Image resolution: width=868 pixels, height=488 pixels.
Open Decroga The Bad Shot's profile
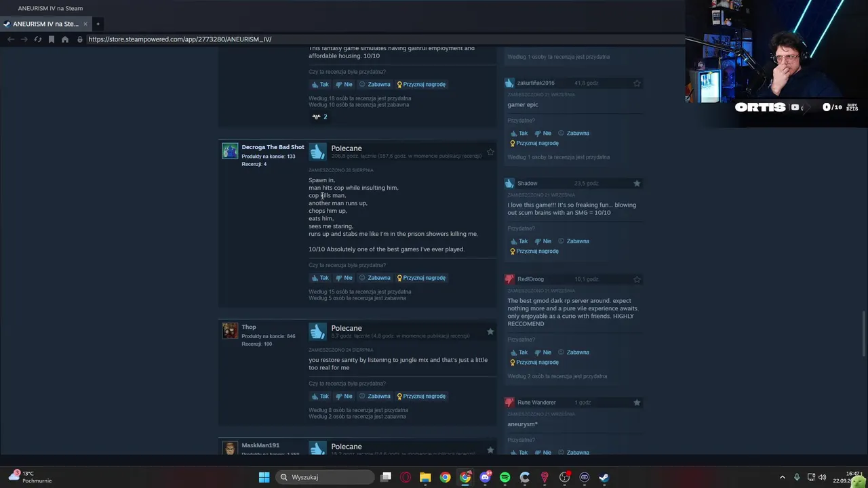pyautogui.click(x=273, y=147)
